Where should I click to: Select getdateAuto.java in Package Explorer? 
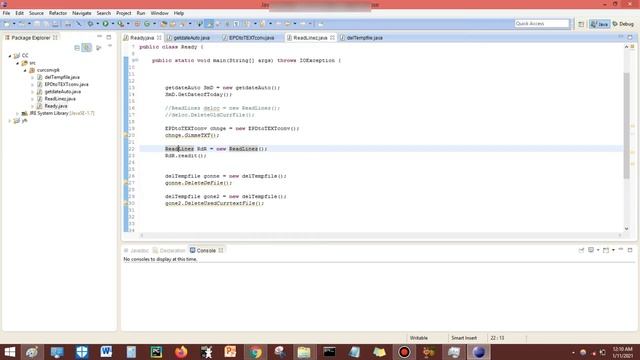(62, 92)
